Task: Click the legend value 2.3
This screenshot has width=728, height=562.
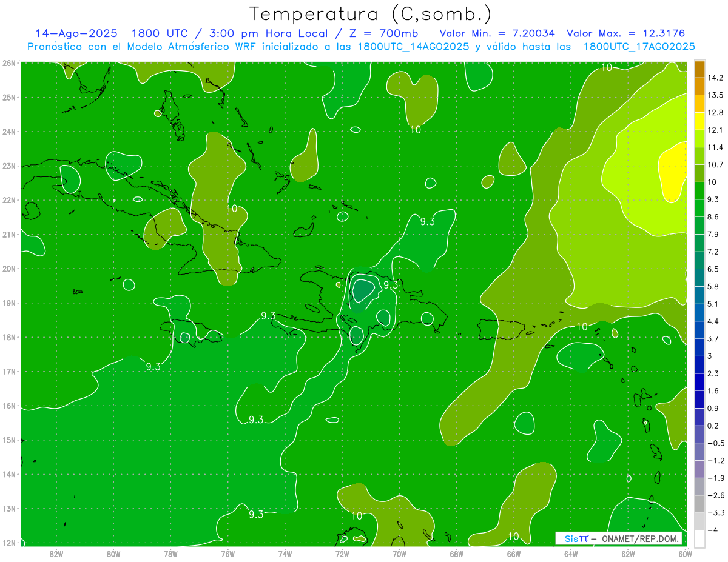Action: (713, 373)
